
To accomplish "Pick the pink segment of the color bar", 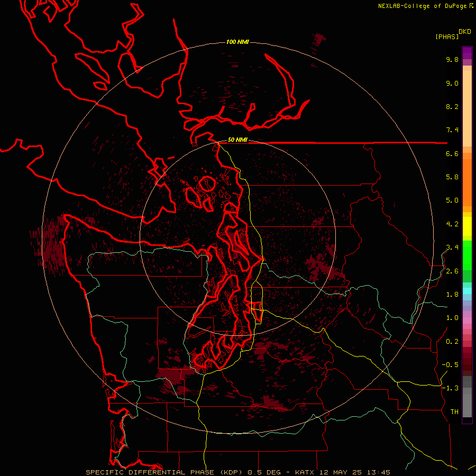I will [467, 321].
